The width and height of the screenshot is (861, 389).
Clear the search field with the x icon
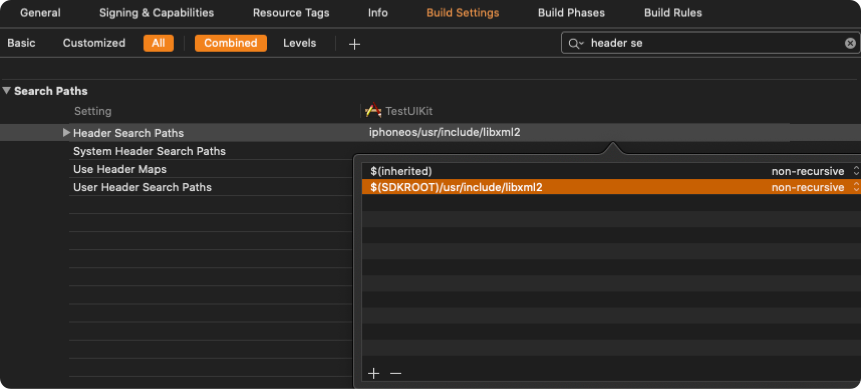tap(850, 43)
